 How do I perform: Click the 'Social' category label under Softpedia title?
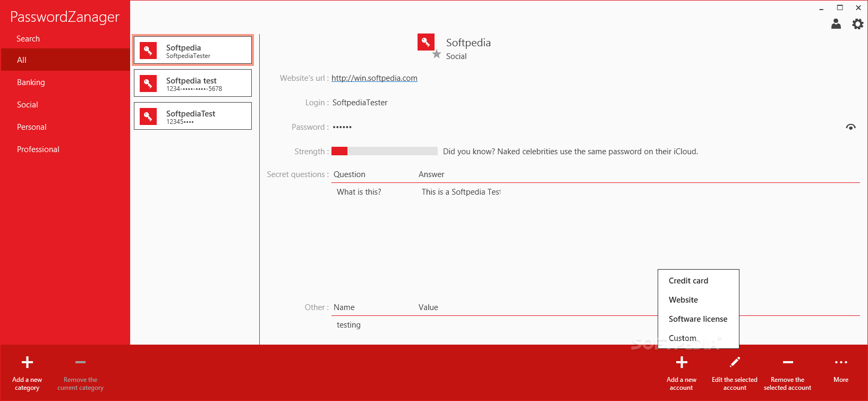coord(456,56)
